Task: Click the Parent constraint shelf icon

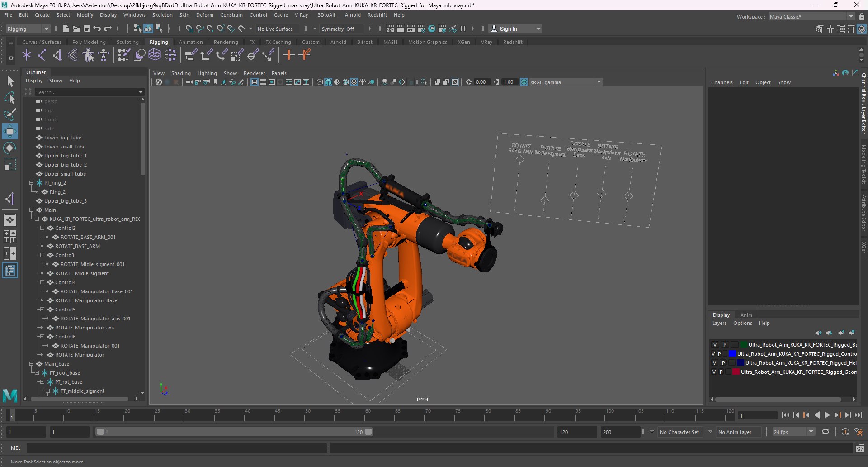Action: pyautogui.click(x=191, y=55)
